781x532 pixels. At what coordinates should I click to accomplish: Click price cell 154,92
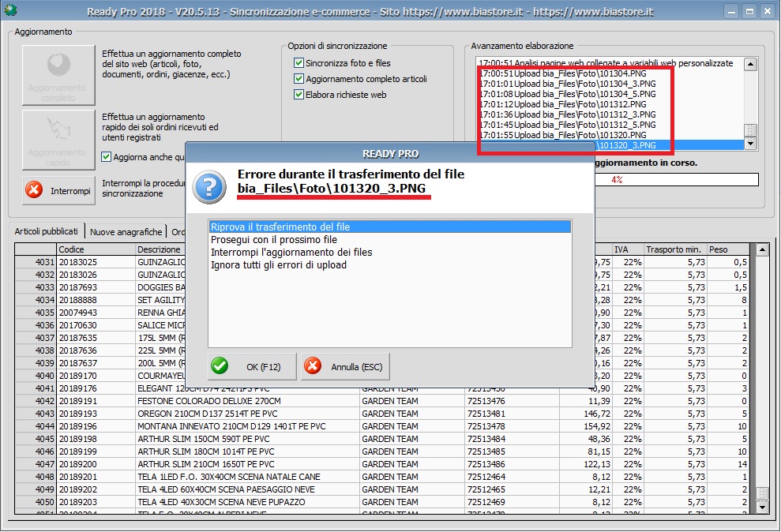pyautogui.click(x=597, y=426)
